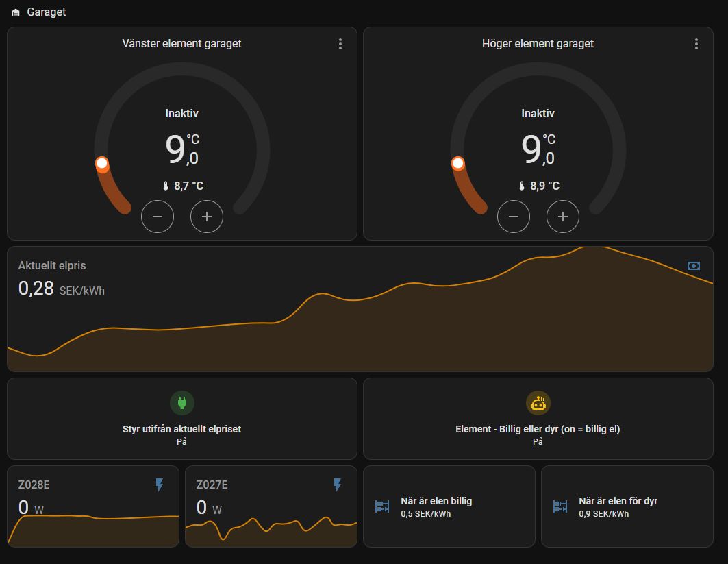
Task: Click the garage icon beside Garaget heading
Action: click(x=16, y=12)
